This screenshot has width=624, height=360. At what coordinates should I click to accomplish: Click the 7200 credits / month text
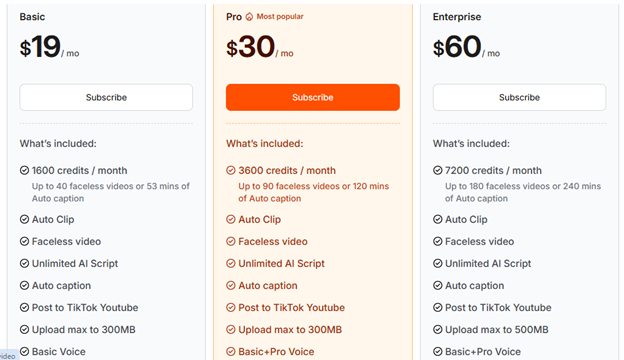493,170
